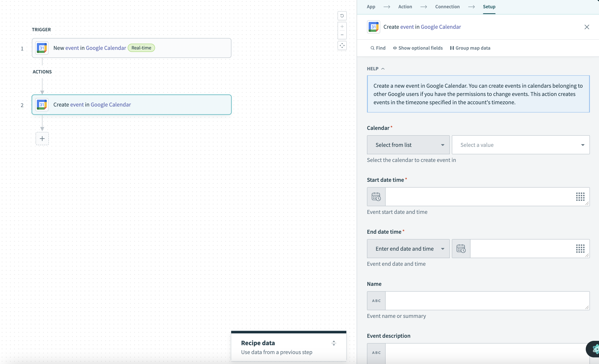599x364 pixels.
Task: Select the trigger step 'New event in Google Calendar'
Action: tap(131, 48)
